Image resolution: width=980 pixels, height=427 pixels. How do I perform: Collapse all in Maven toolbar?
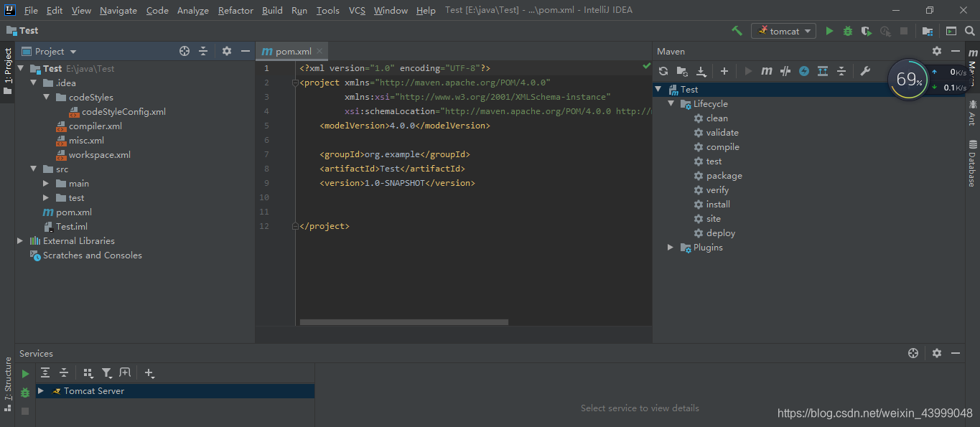pyautogui.click(x=841, y=71)
